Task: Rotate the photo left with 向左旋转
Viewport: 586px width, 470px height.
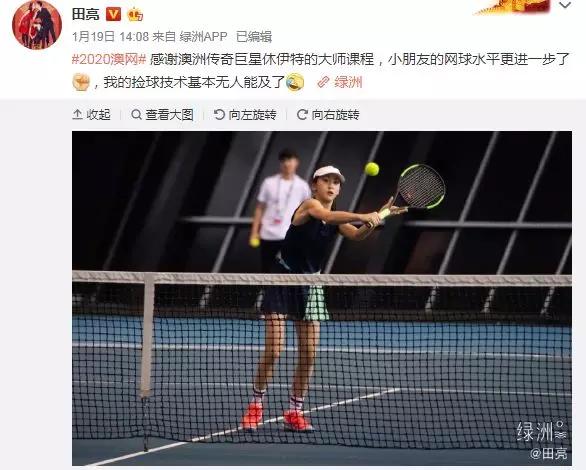Action: click(246, 115)
